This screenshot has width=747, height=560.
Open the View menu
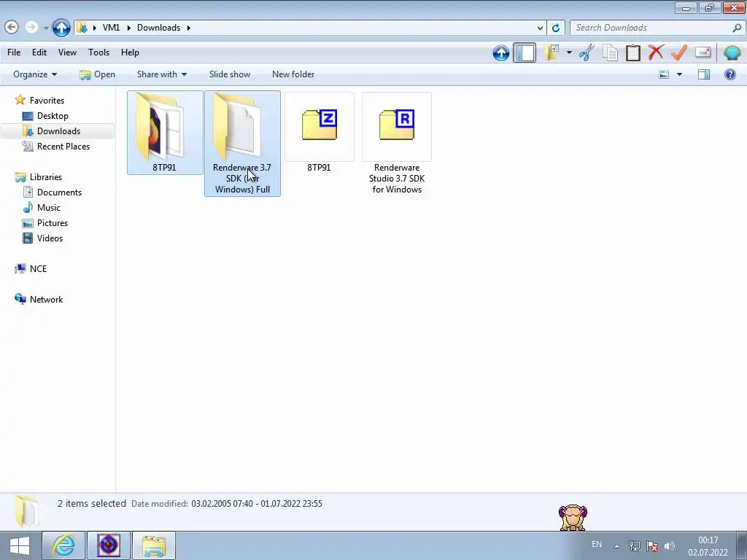click(67, 52)
